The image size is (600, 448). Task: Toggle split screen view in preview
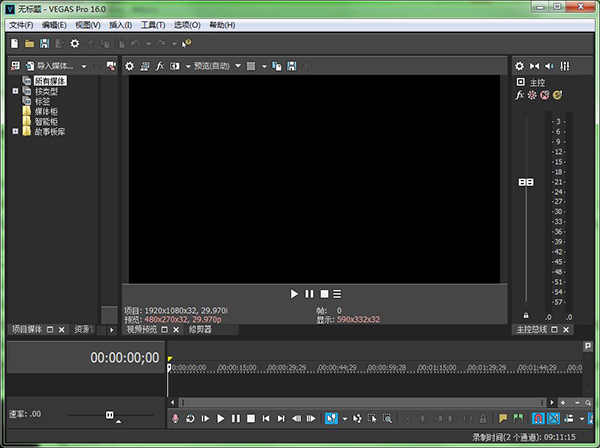point(175,66)
